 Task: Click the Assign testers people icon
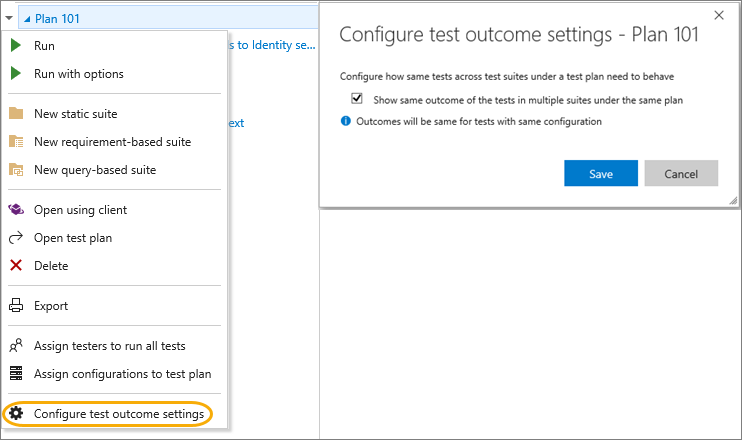(16, 345)
